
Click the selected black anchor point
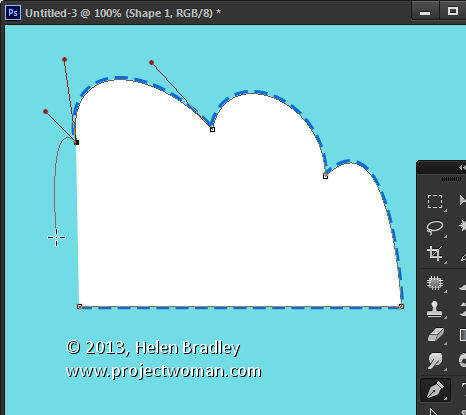(76, 142)
